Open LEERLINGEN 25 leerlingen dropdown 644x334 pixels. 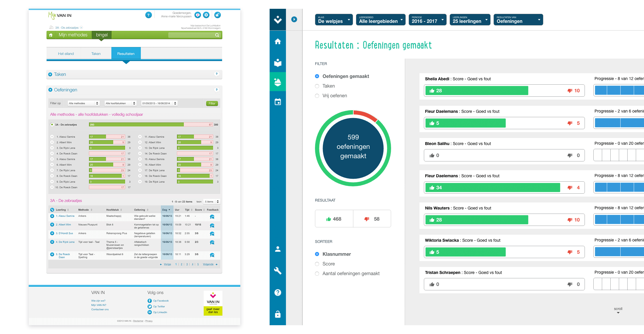pos(470,20)
